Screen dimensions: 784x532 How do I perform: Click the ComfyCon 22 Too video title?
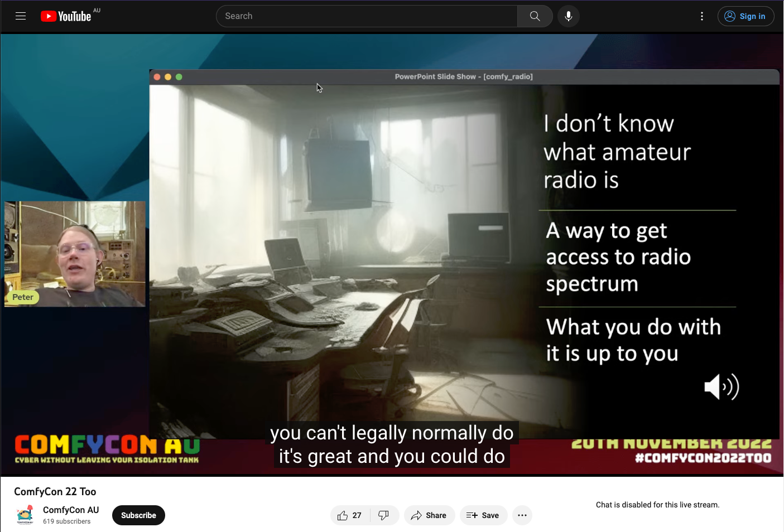coord(55,491)
